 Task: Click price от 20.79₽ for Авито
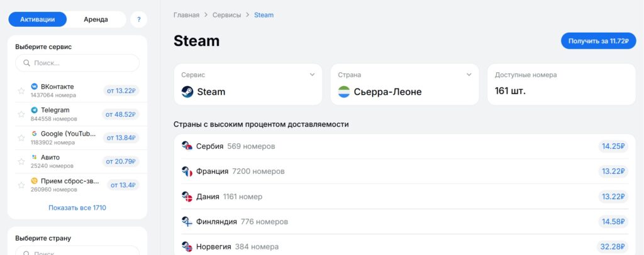coord(121,161)
